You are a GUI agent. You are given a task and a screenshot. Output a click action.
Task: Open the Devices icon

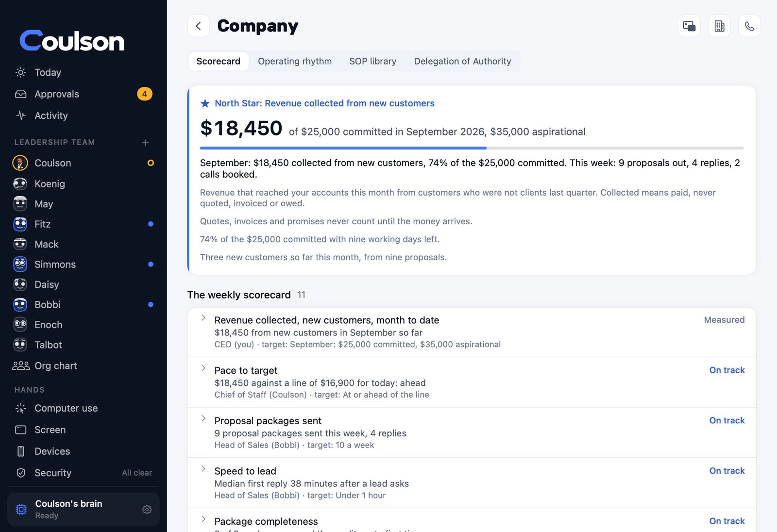point(21,451)
